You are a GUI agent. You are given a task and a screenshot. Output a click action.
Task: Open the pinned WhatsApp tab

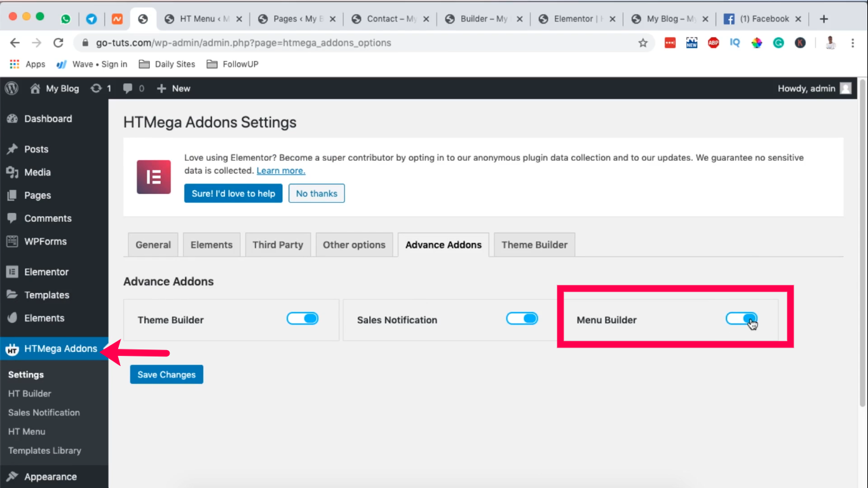66,19
